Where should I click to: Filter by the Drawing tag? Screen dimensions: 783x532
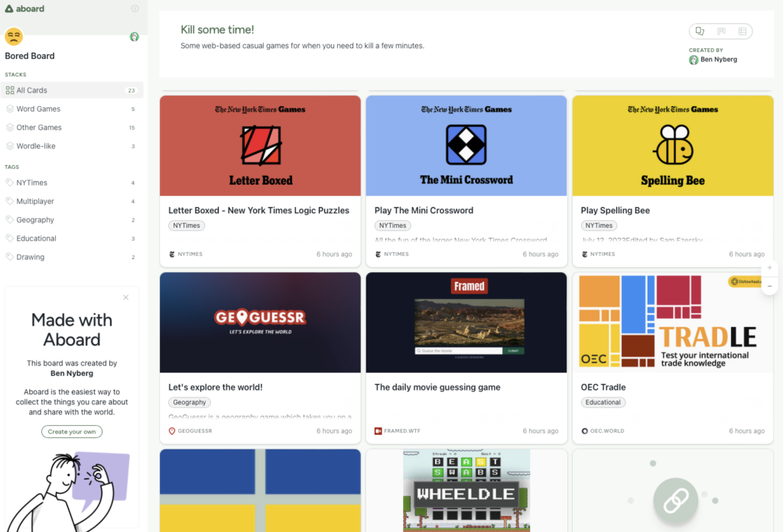72,257
